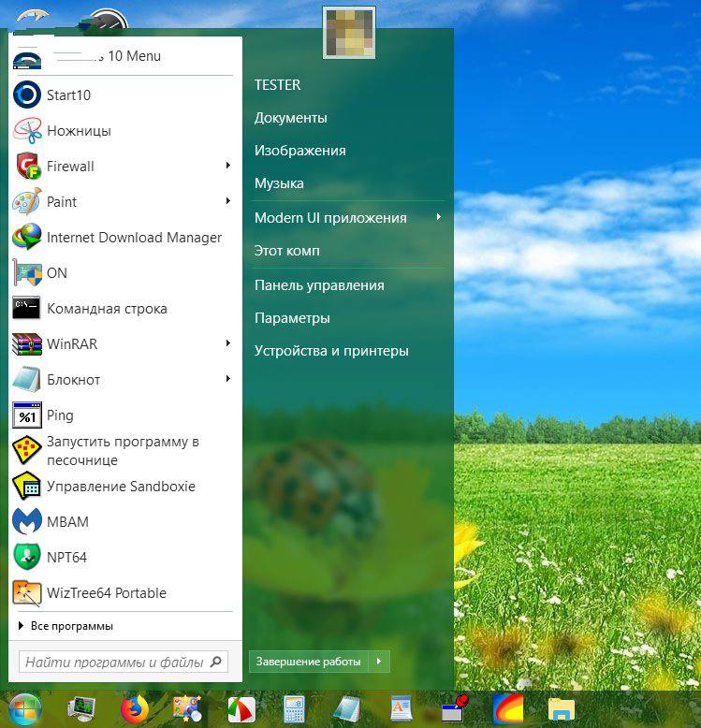Click the Завершение работы button
Screen dimensions: 701x728
coord(309,662)
